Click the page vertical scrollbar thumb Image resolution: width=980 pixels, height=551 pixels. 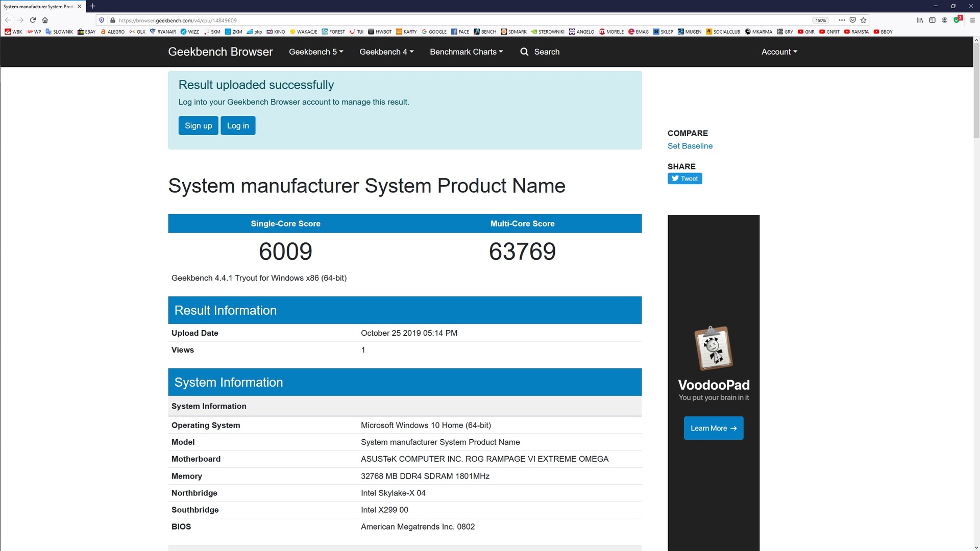(x=976, y=91)
